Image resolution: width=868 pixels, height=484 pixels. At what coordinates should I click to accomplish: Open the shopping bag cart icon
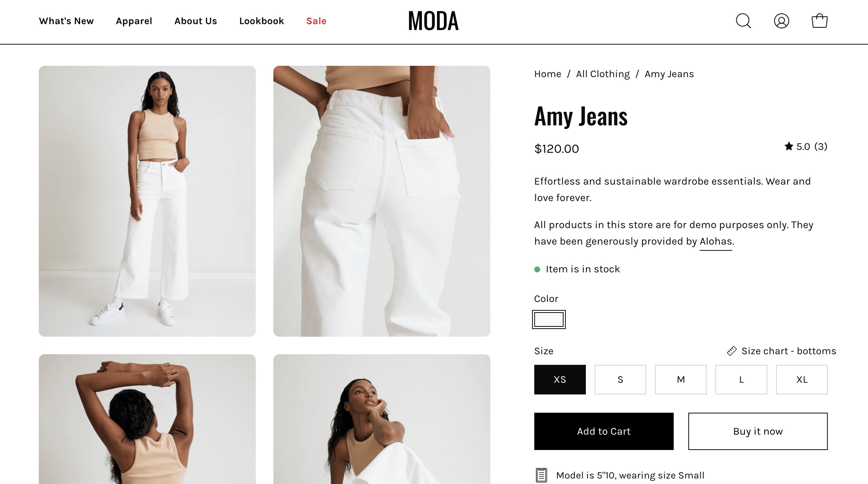(819, 21)
